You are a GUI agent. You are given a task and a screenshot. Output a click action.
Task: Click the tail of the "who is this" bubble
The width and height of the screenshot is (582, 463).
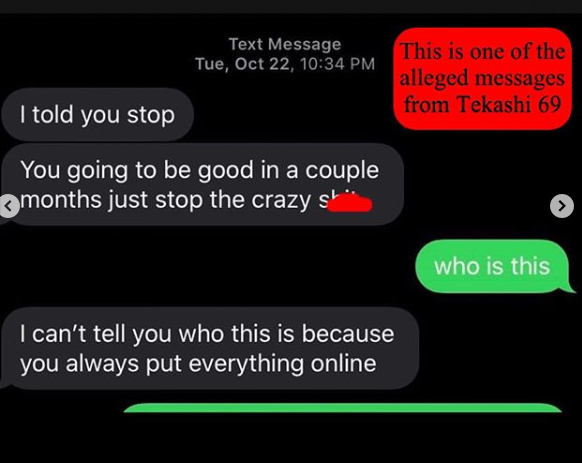tap(568, 288)
